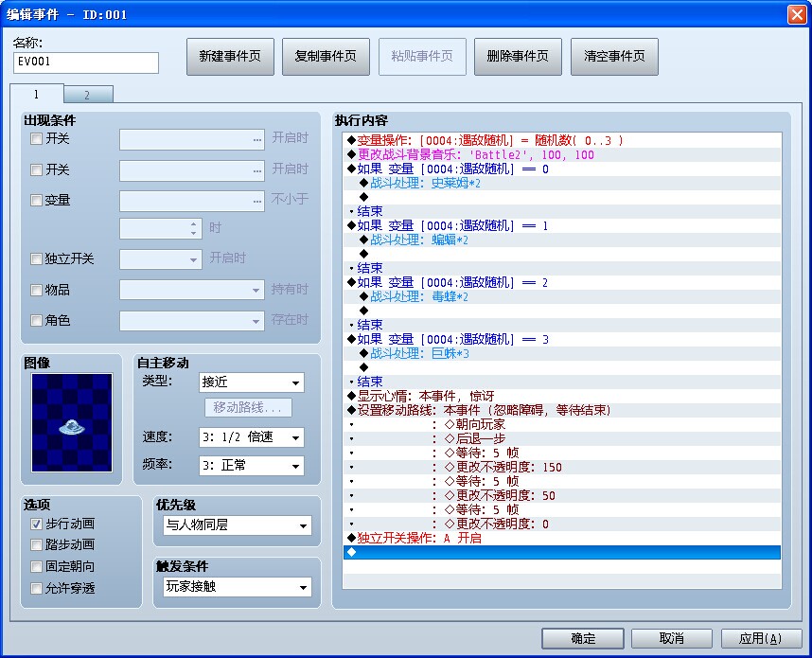Click the 新建事件页 button
This screenshot has height=658, width=812.
pyautogui.click(x=230, y=57)
